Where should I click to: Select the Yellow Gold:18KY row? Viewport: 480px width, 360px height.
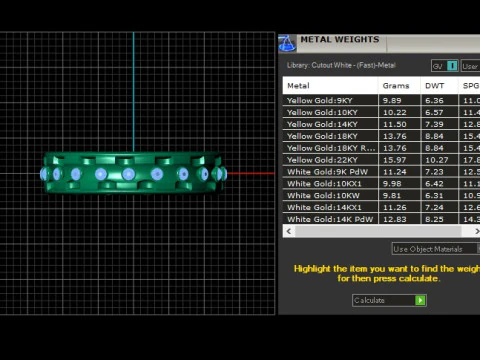tap(381, 136)
